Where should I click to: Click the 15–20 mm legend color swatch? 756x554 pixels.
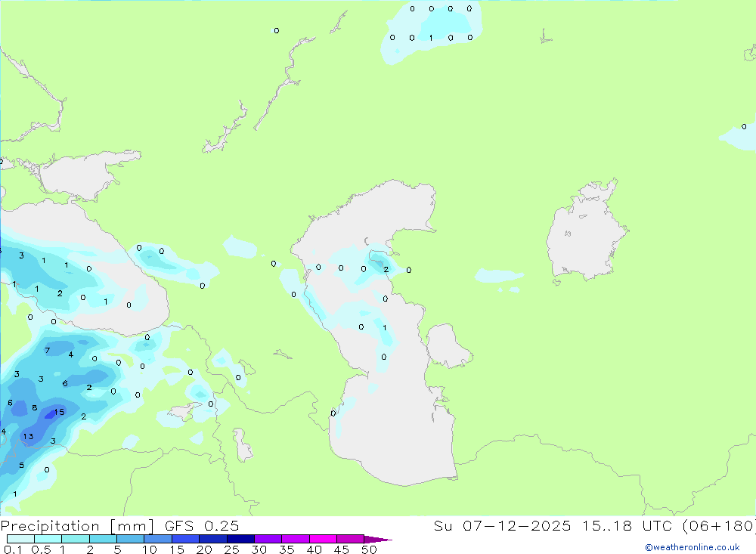[x=186, y=539]
